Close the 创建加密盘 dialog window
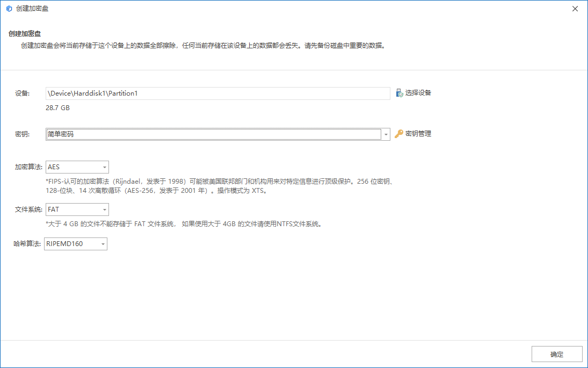 coord(575,9)
